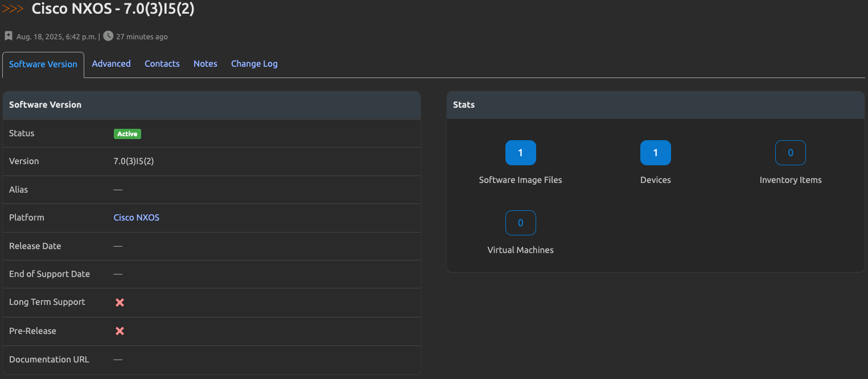Open the Contacts tab
This screenshot has height=379, width=868.
[162, 63]
